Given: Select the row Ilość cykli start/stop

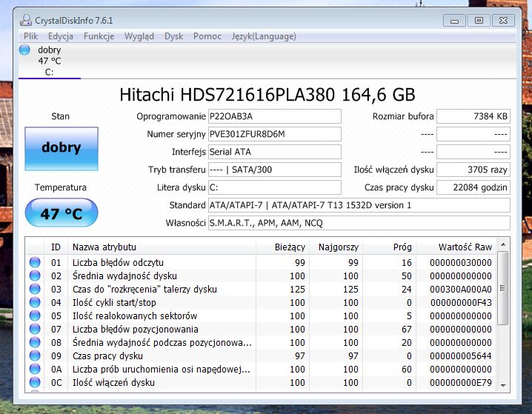Looking at the screenshot, I should [x=262, y=302].
